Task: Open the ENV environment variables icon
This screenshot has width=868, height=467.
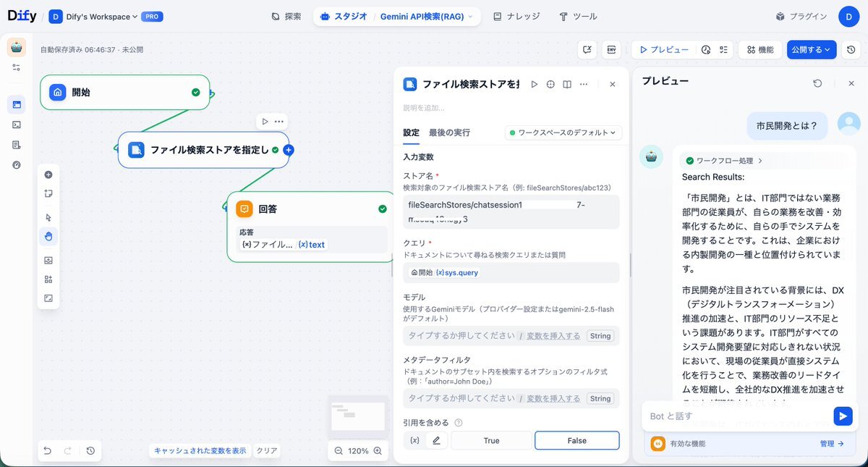Action: [x=611, y=49]
